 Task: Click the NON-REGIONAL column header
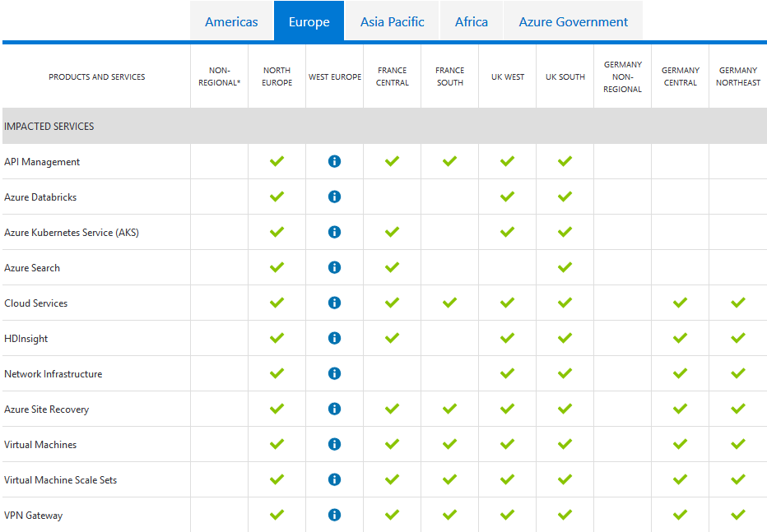point(219,76)
